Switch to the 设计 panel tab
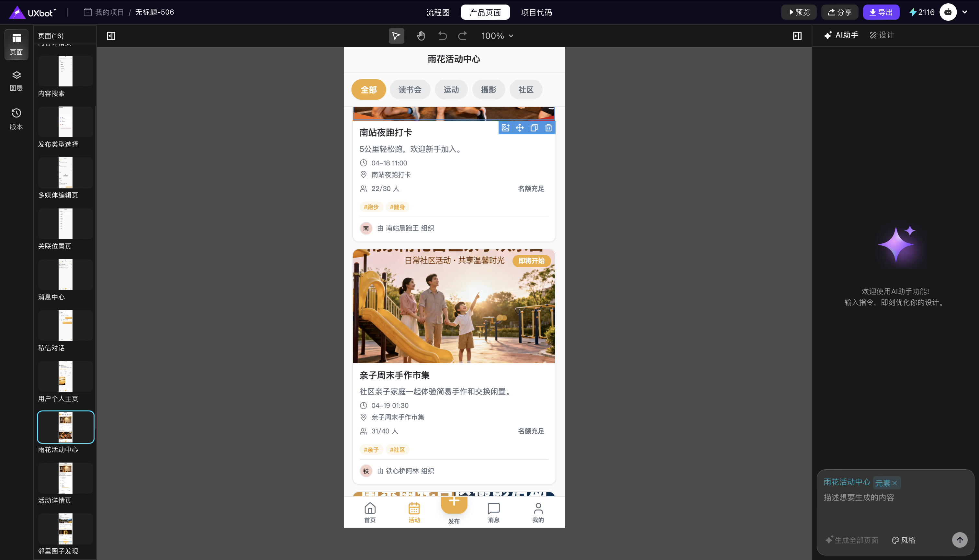 click(882, 35)
